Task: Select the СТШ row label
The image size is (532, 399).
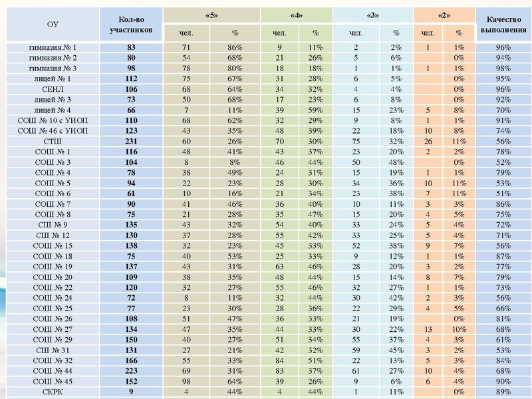Action: coord(53,141)
